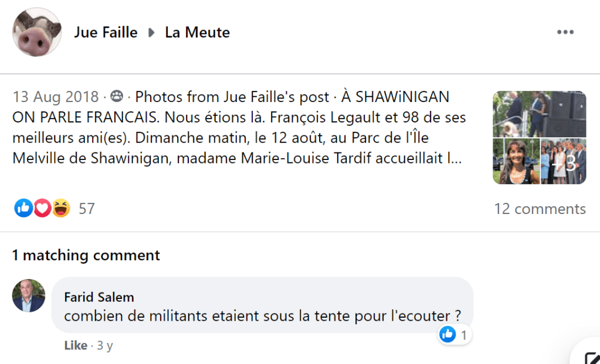Click the laughing Haha reaction icon

(x=60, y=207)
